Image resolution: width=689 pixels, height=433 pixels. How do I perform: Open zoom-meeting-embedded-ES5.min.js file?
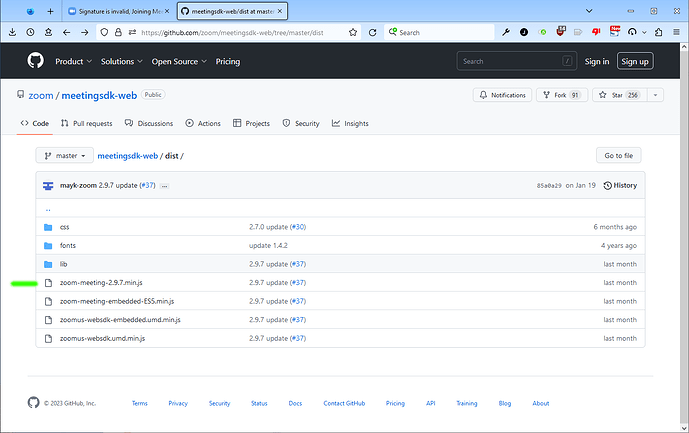point(117,301)
